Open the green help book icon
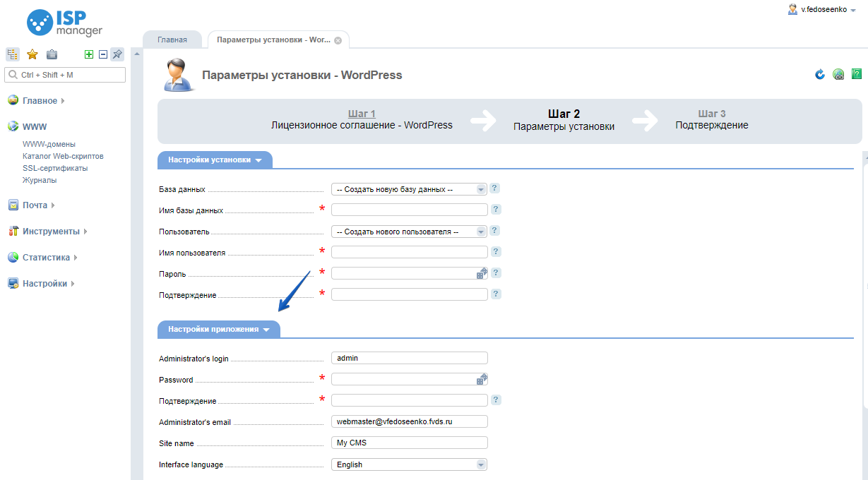Screen dimensions: 868x480 [857, 73]
